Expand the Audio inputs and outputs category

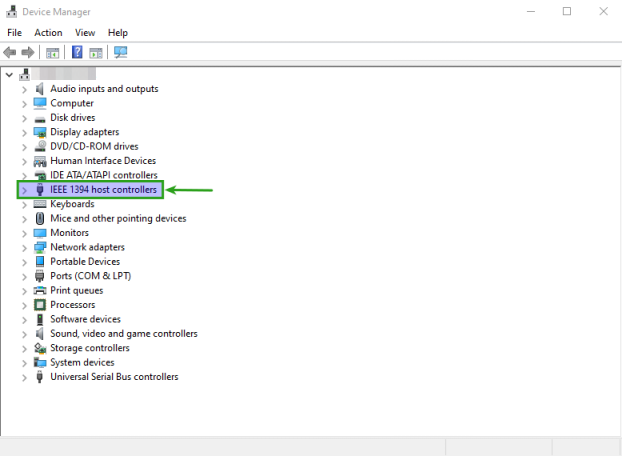pyautogui.click(x=24, y=90)
